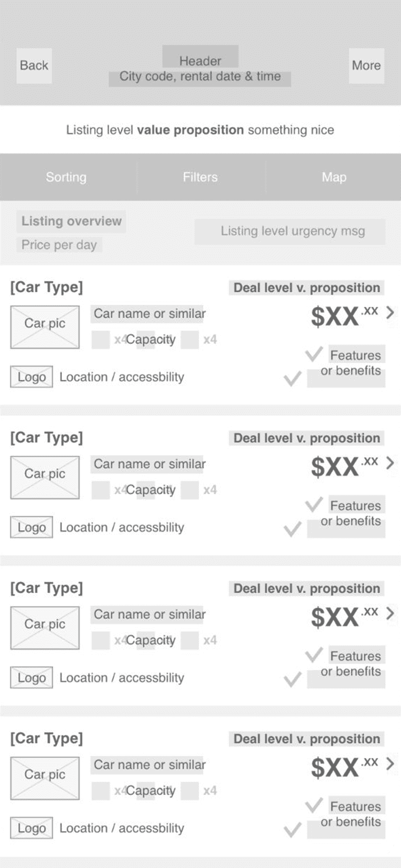Click first listing's upper Features checkmark

[314, 354]
